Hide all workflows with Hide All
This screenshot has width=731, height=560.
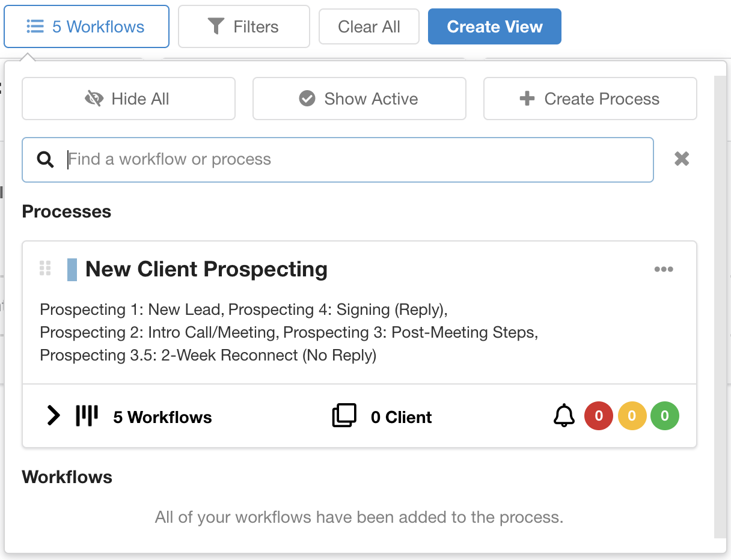(128, 99)
